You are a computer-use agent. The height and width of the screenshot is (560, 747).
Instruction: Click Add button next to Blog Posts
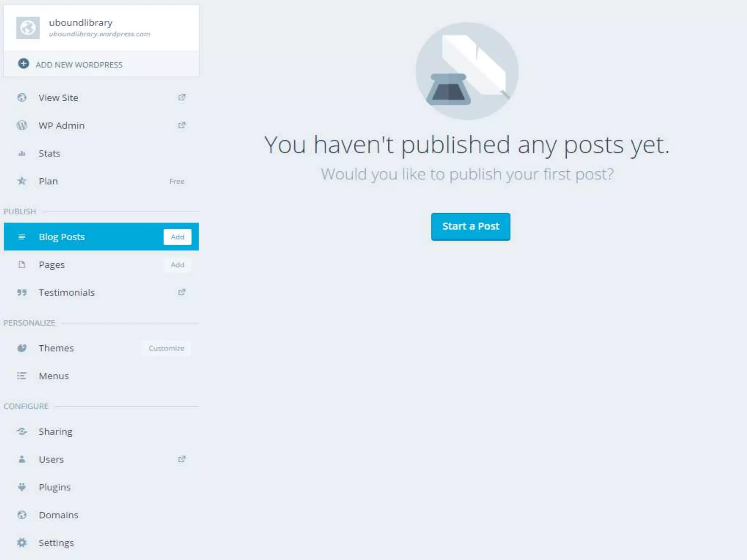[x=177, y=237]
